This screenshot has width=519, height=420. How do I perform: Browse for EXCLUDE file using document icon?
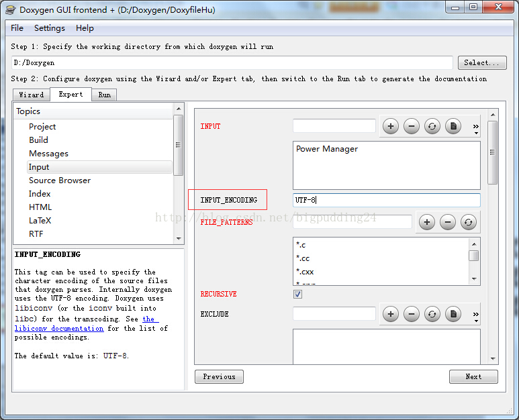click(x=453, y=314)
